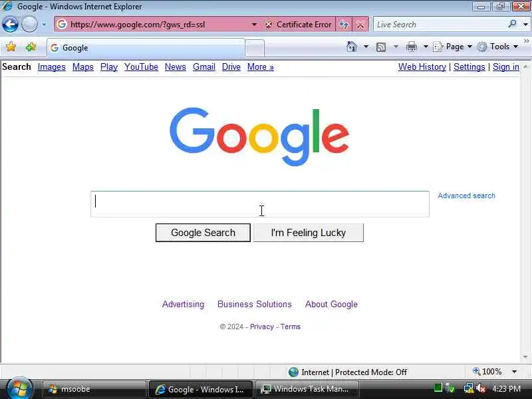
Task: Open the Page menu
Action: tap(453, 47)
